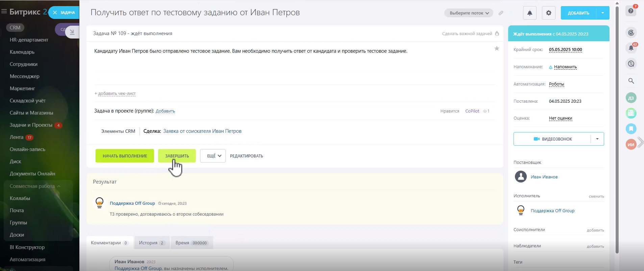Open Сайты и Магазины menu item
Screen dimensions: 644x271
click(31, 113)
